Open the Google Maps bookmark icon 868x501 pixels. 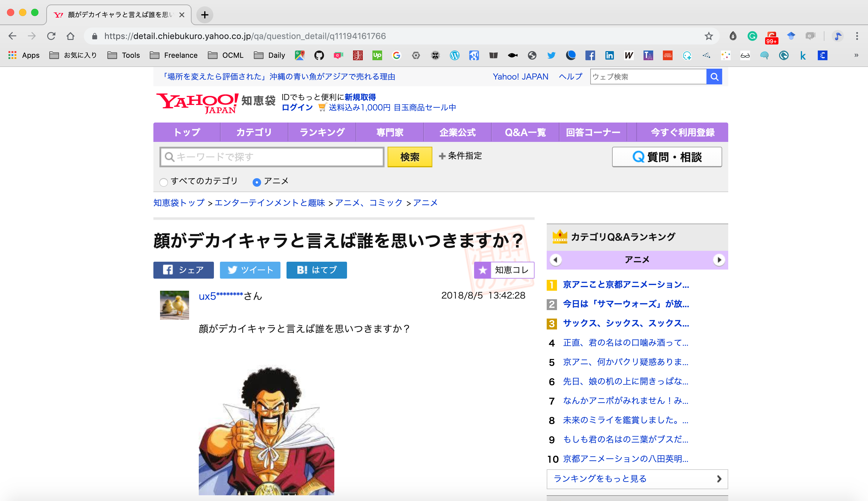[300, 55]
